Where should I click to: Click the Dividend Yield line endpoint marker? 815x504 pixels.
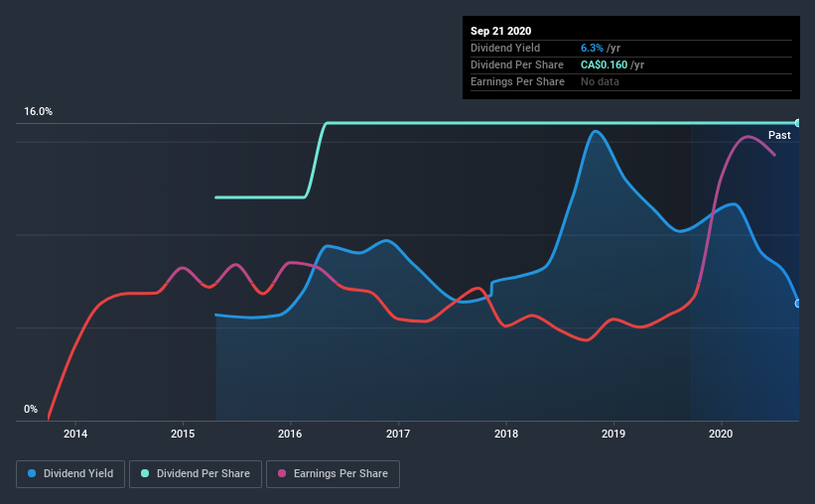(797, 304)
